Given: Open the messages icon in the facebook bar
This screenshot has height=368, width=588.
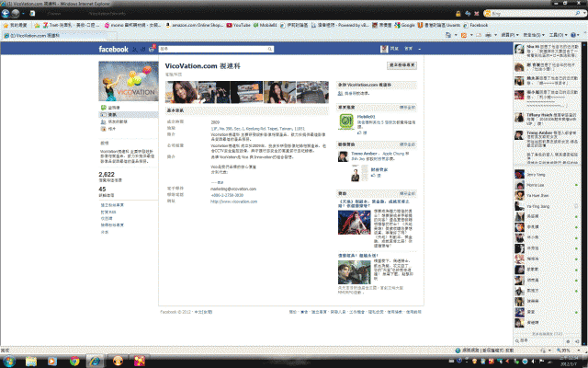Looking at the screenshot, I should (143, 49).
